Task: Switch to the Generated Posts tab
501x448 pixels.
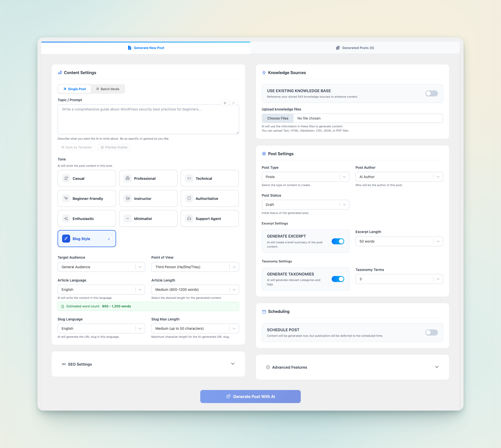Action: [355, 48]
